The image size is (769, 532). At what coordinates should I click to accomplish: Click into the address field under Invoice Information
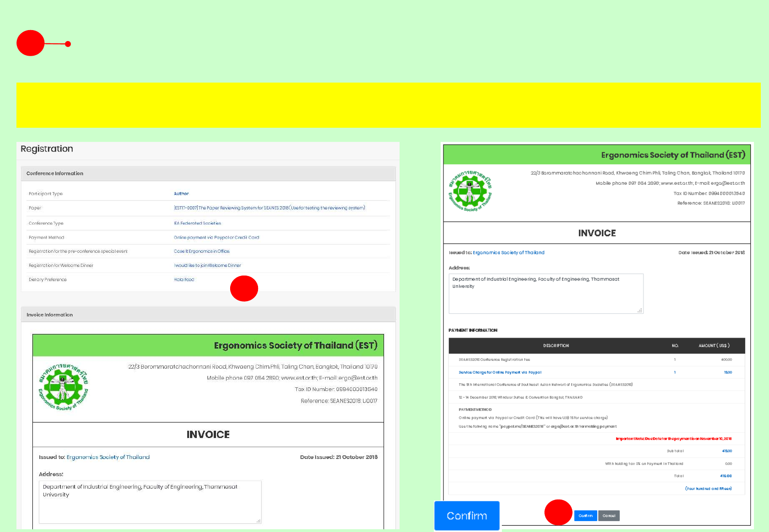[150, 502]
